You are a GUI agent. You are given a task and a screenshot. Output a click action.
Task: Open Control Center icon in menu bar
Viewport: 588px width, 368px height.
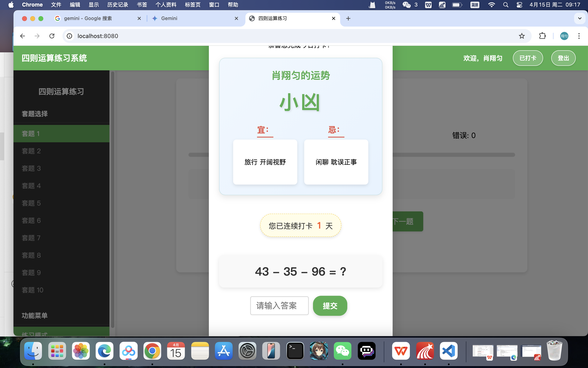519,5
